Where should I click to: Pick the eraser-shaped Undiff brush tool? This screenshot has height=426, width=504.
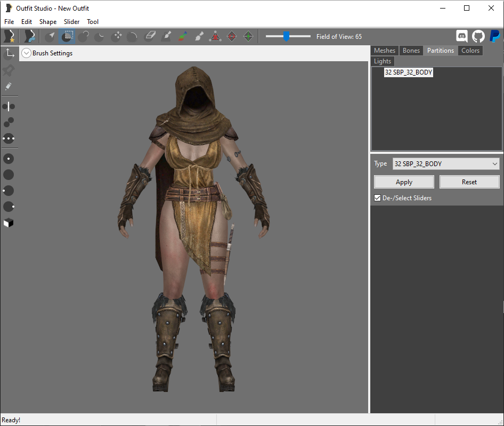pos(150,36)
